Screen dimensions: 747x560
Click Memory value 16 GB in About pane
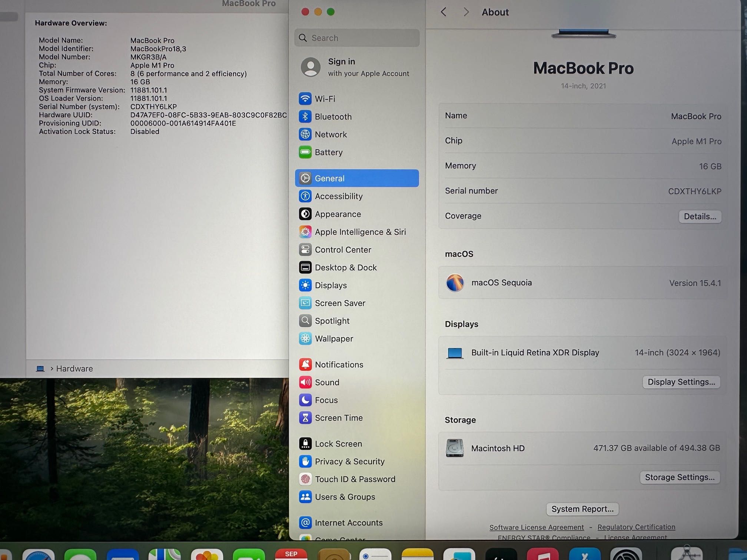click(x=710, y=166)
